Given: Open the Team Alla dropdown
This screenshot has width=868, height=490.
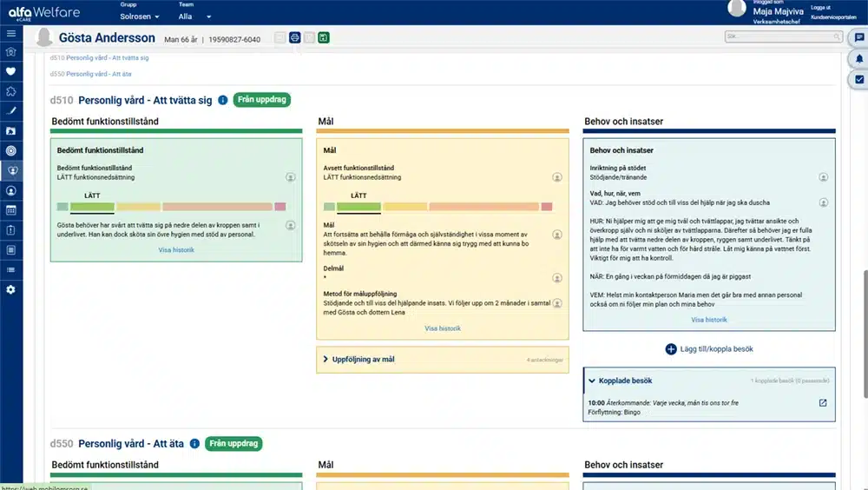Looking at the screenshot, I should pos(194,17).
